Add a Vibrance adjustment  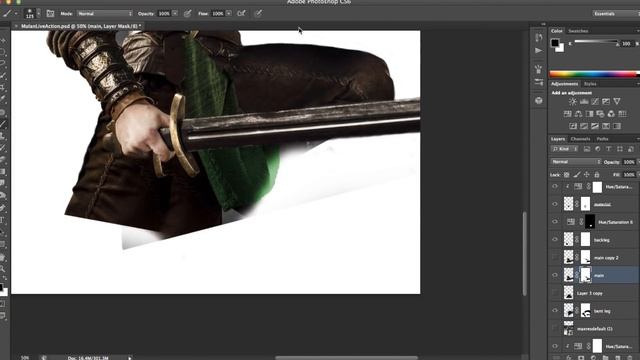tap(617, 102)
